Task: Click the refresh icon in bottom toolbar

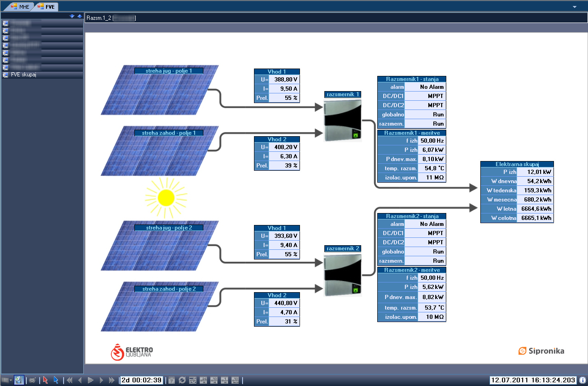Action: point(182,380)
